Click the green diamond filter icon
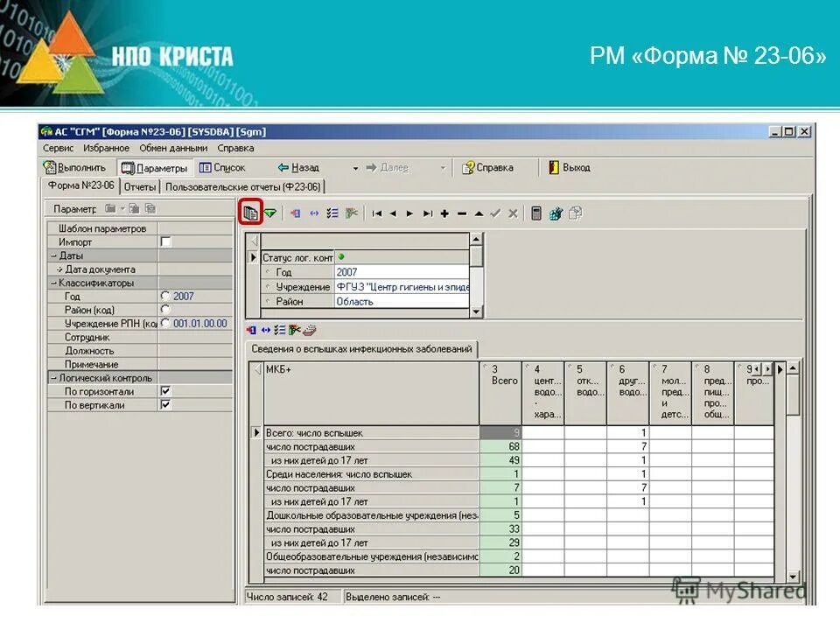The height and width of the screenshot is (630, 840). pos(270,213)
